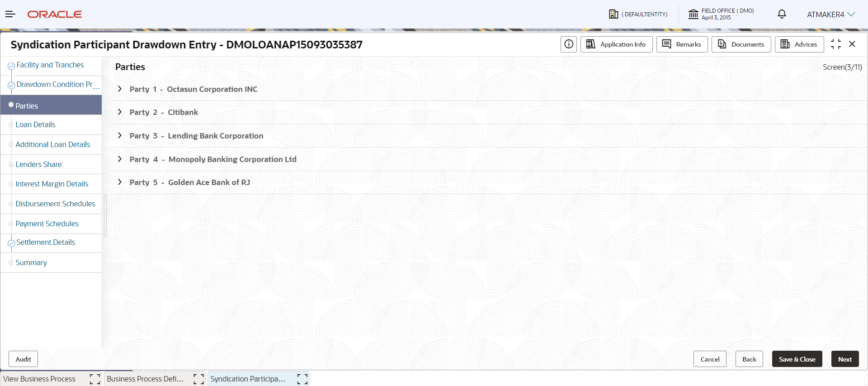The width and height of the screenshot is (868, 386).
Task: Click the left panel splitter handle
Action: [105, 215]
